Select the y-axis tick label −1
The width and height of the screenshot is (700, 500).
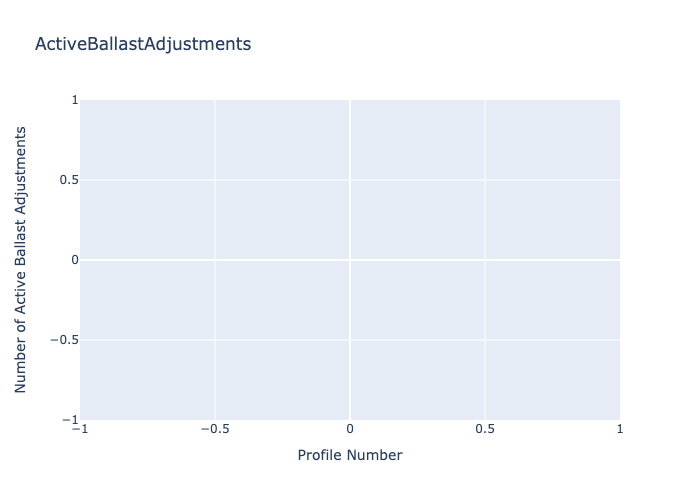click(x=69, y=420)
